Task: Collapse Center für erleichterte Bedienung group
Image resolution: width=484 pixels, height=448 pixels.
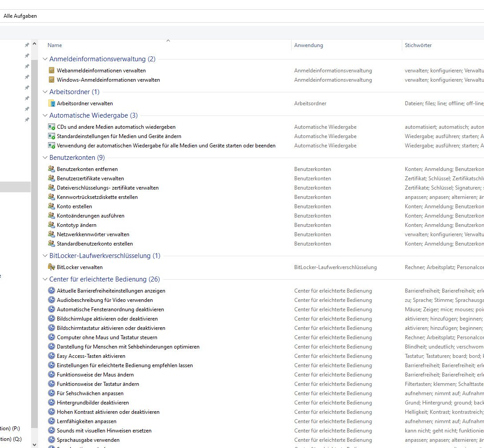Action: pyautogui.click(x=45, y=279)
